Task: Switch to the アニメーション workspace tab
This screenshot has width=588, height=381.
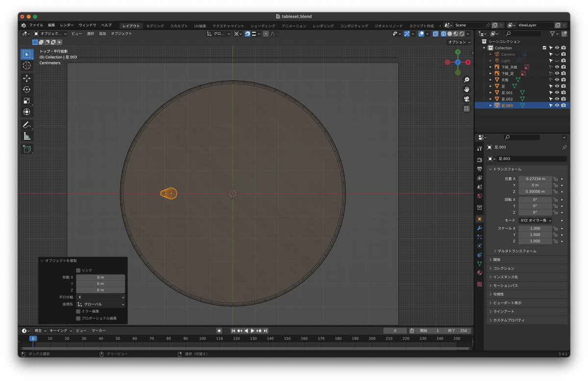Action: pos(294,26)
